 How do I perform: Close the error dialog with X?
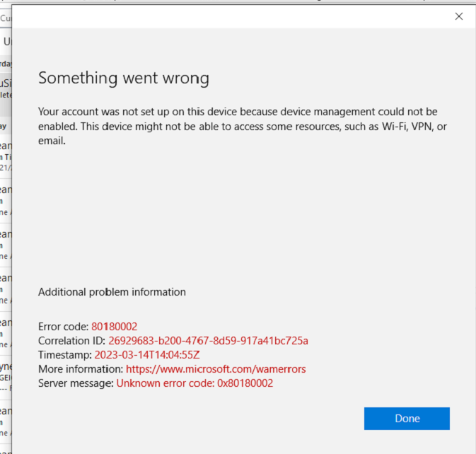[x=459, y=16]
